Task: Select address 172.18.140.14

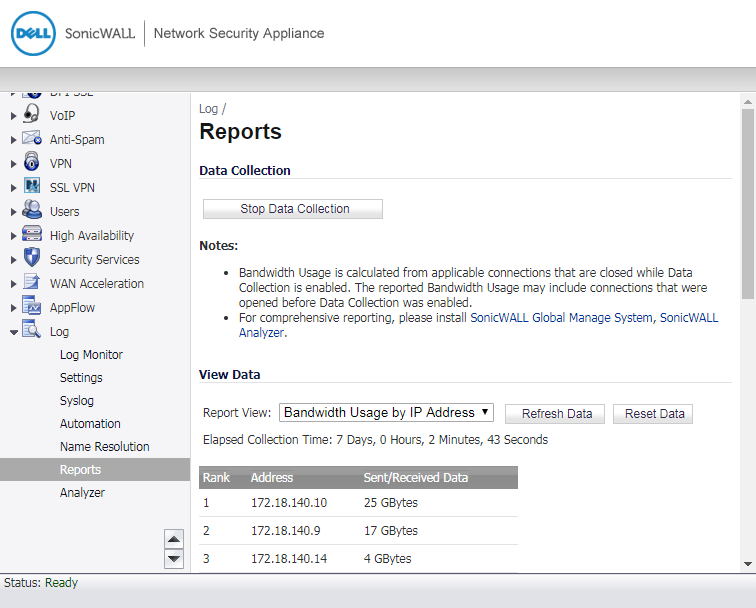Action: 289,559
